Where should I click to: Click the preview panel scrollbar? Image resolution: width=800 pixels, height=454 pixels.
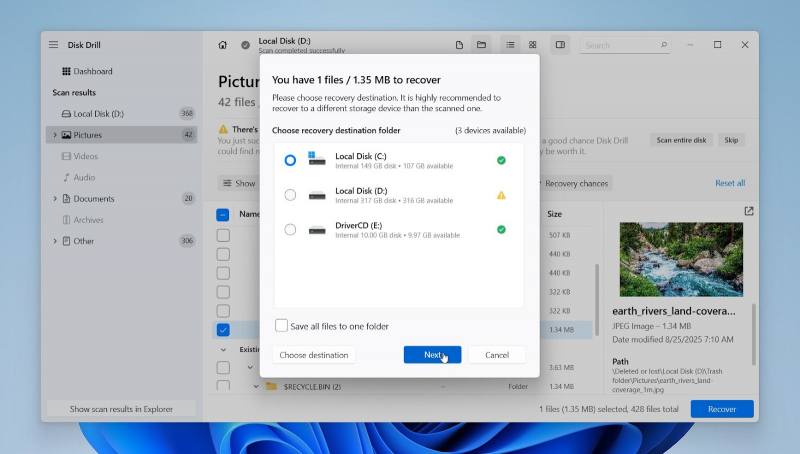tap(754, 334)
